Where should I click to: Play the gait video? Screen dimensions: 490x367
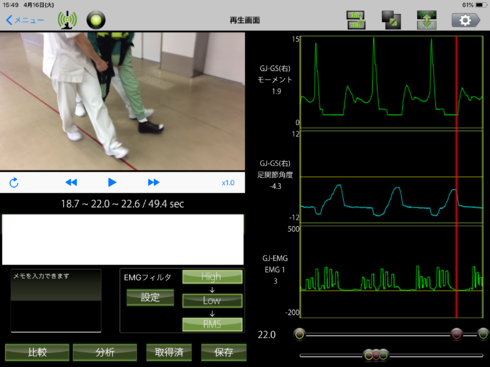click(x=112, y=182)
